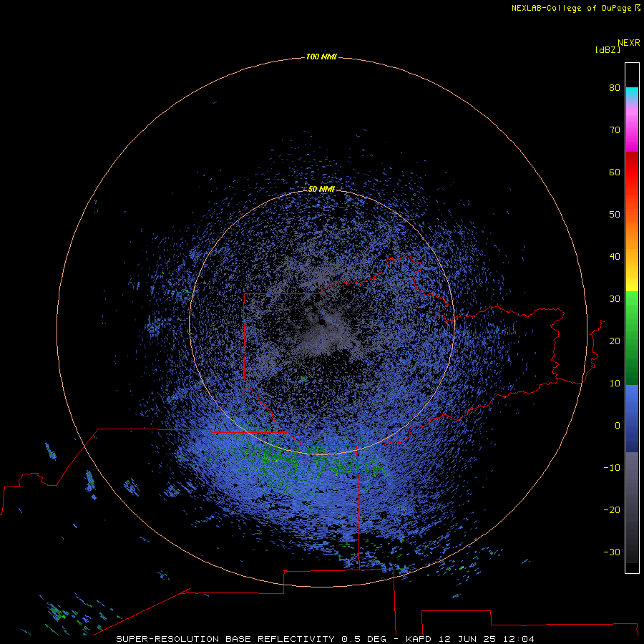Click the 20 value on the dBZ scale

coord(615,341)
